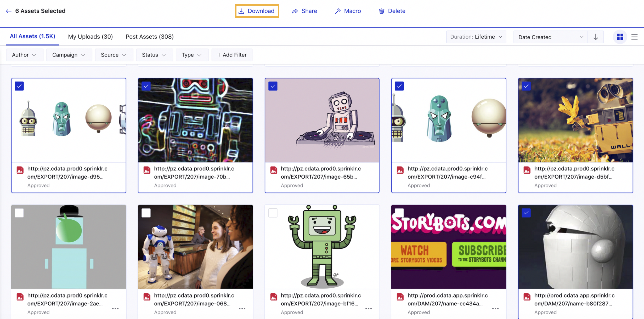Expand the Status filter
644x319 pixels.
(x=154, y=55)
